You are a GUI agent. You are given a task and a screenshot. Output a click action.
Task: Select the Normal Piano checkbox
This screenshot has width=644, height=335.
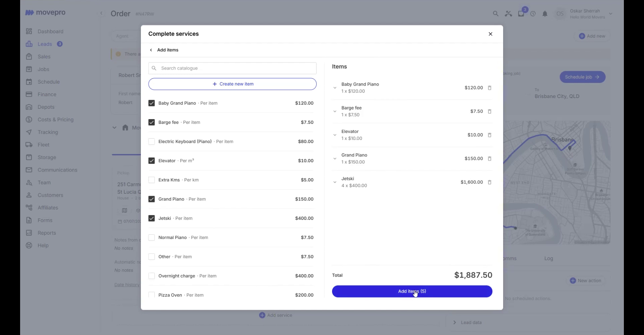(152, 238)
